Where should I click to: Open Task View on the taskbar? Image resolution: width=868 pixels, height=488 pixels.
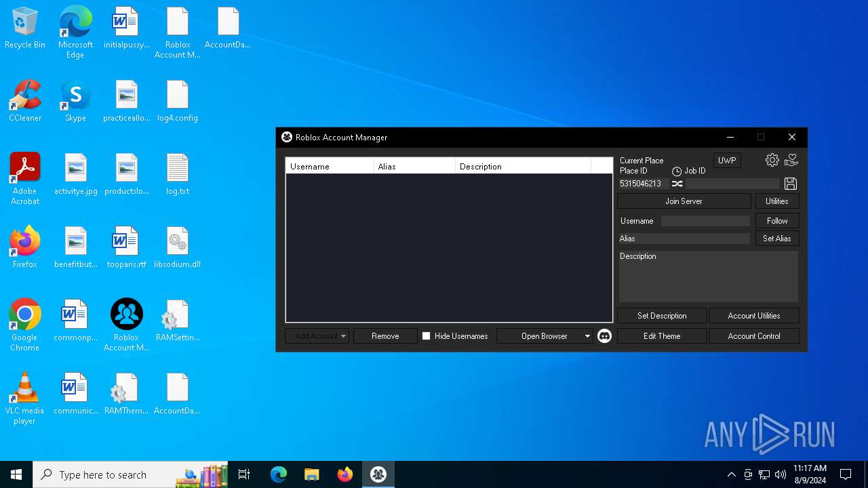pyautogui.click(x=244, y=474)
